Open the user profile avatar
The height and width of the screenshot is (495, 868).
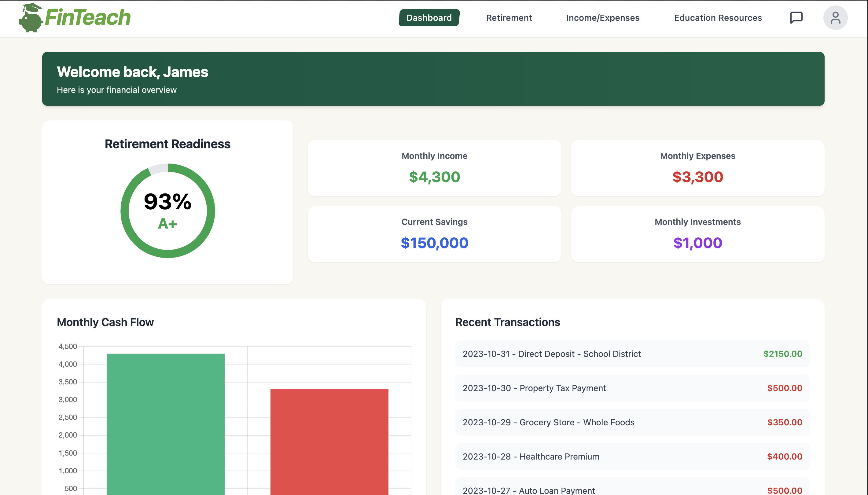click(x=835, y=18)
